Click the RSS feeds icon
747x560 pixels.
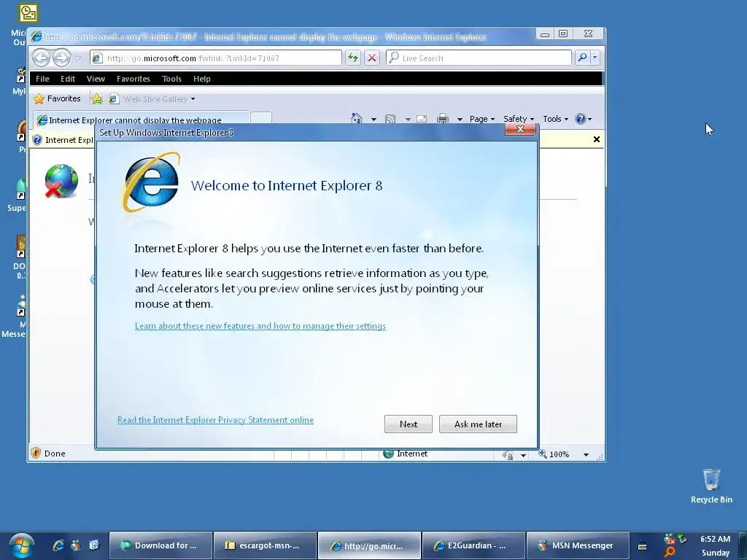tap(390, 119)
